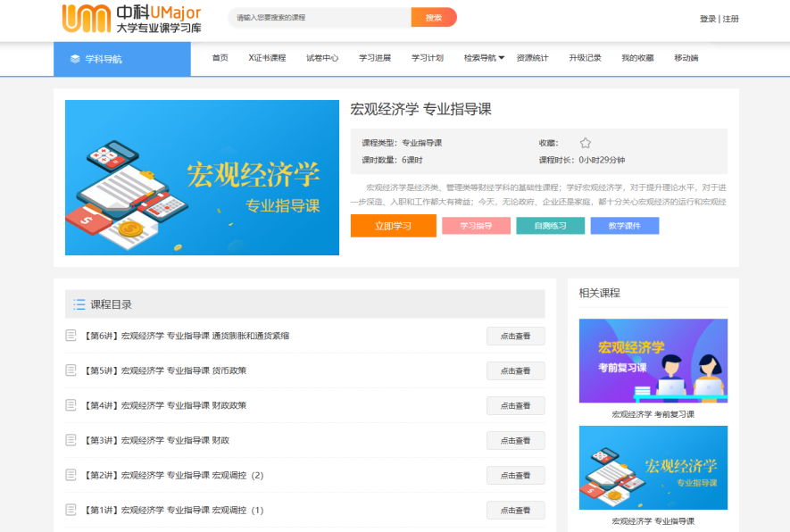
Task: Expand the 检索导航 dropdown menu
Action: click(x=484, y=58)
